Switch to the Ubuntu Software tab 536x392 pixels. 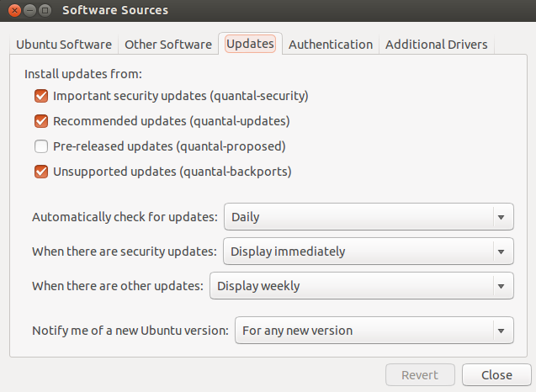pos(64,45)
